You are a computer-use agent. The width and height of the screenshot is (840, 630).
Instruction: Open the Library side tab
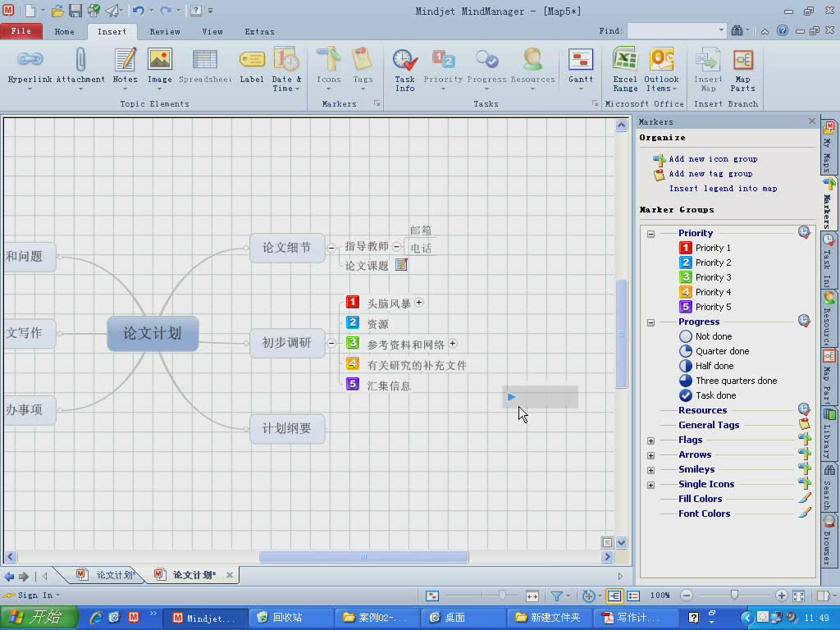(x=829, y=433)
